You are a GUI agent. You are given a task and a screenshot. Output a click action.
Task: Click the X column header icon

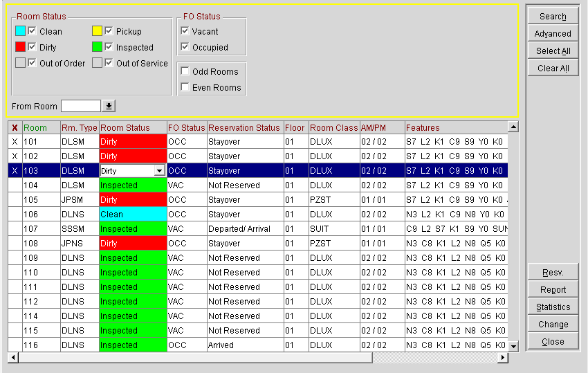(15, 127)
